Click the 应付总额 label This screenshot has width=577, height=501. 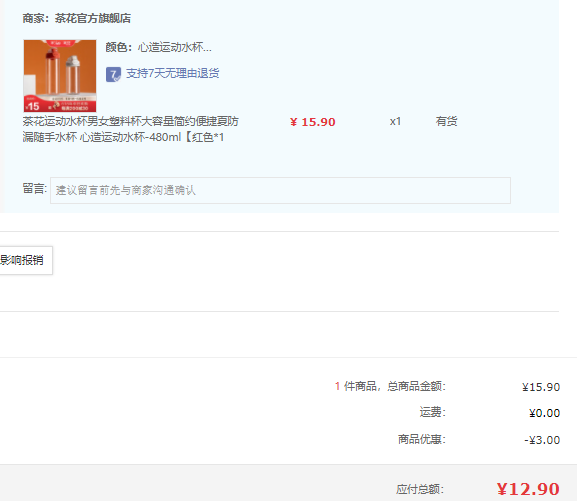pyautogui.click(x=420, y=489)
